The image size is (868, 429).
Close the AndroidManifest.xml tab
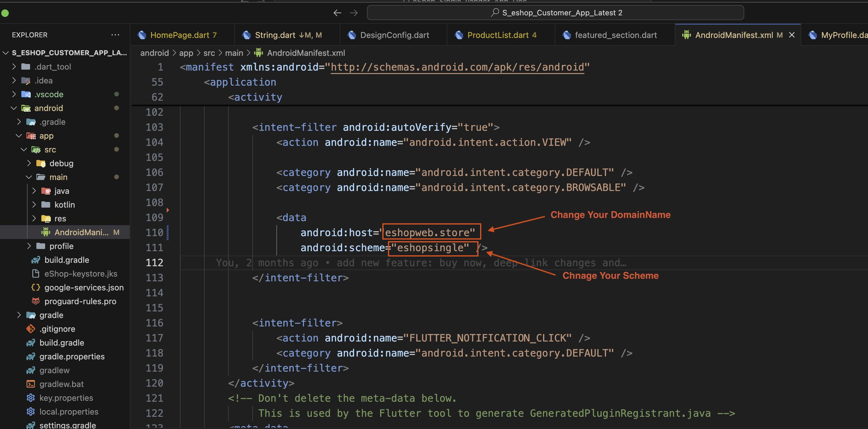pos(792,35)
